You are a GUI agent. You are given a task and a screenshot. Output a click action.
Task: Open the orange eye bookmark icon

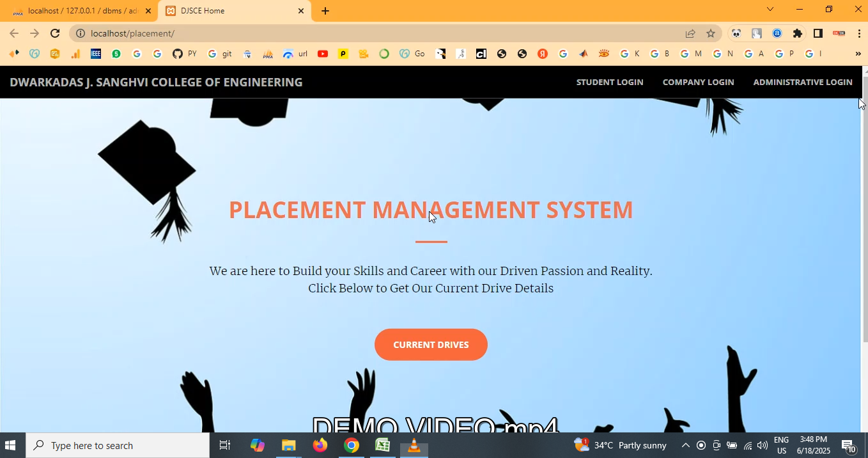(604, 54)
